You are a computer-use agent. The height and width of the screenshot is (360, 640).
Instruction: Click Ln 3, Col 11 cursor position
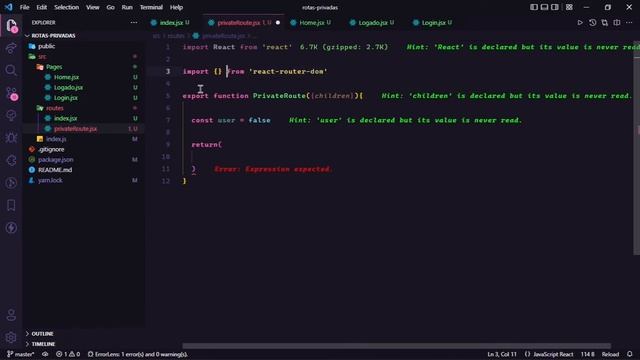pos(502,354)
